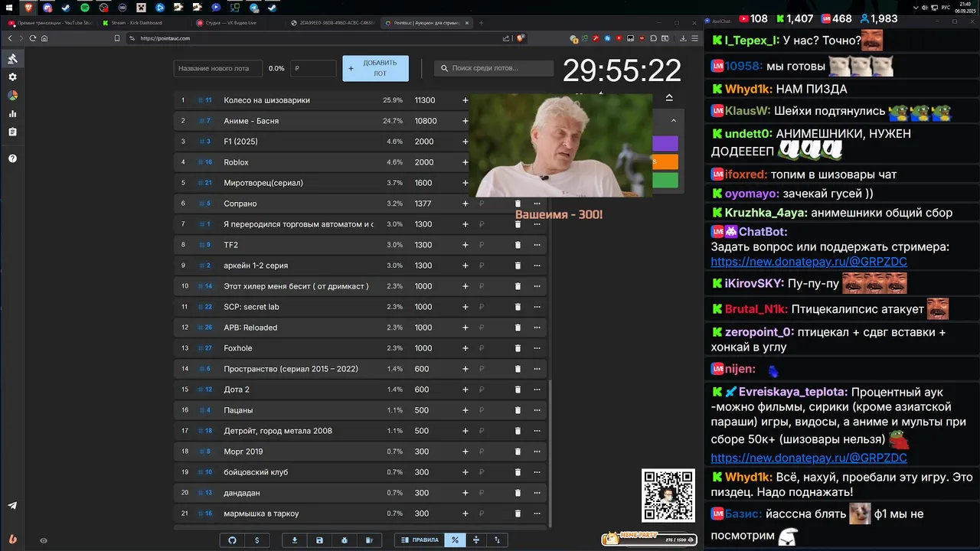Click the download lots icon

[295, 540]
